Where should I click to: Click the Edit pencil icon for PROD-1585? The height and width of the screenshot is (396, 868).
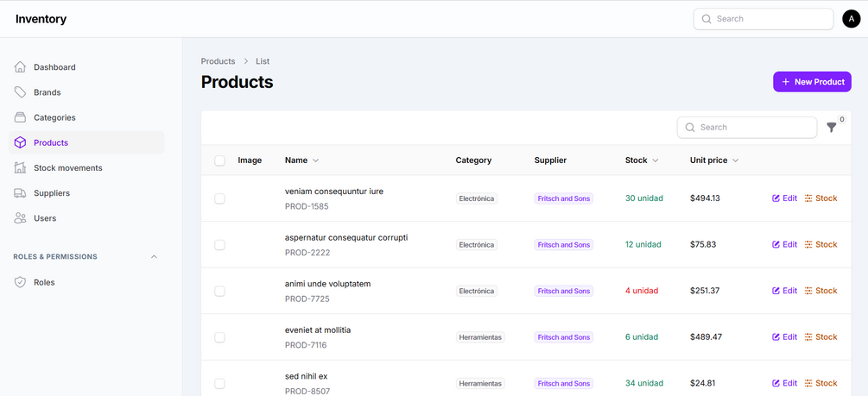776,198
